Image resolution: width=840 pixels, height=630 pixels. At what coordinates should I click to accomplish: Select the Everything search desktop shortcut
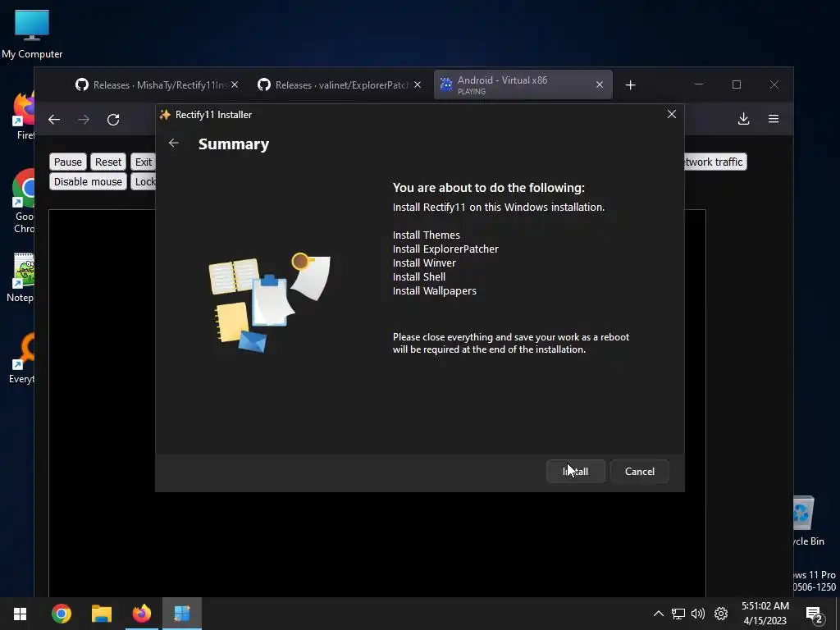click(x=22, y=359)
